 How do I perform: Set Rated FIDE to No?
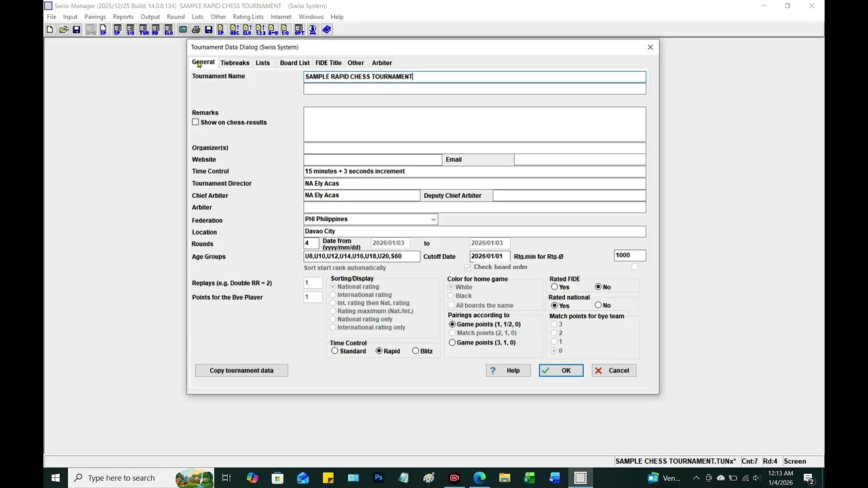(598, 287)
